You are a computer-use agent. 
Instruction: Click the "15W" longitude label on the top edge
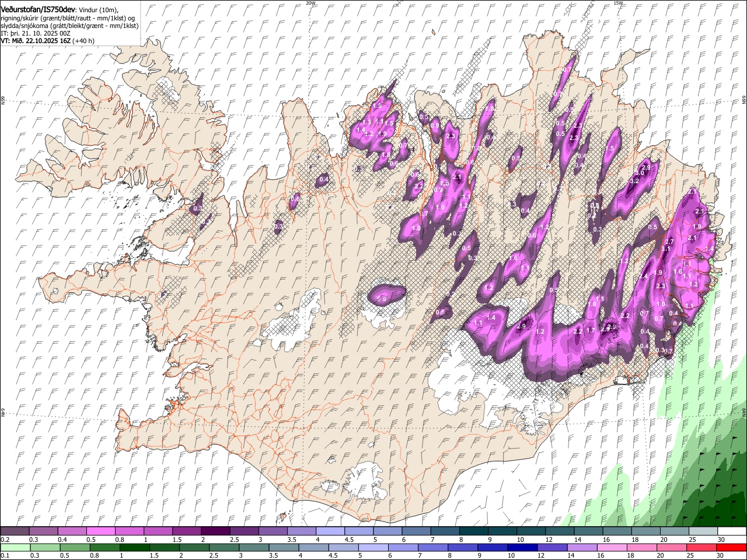coord(618,3)
